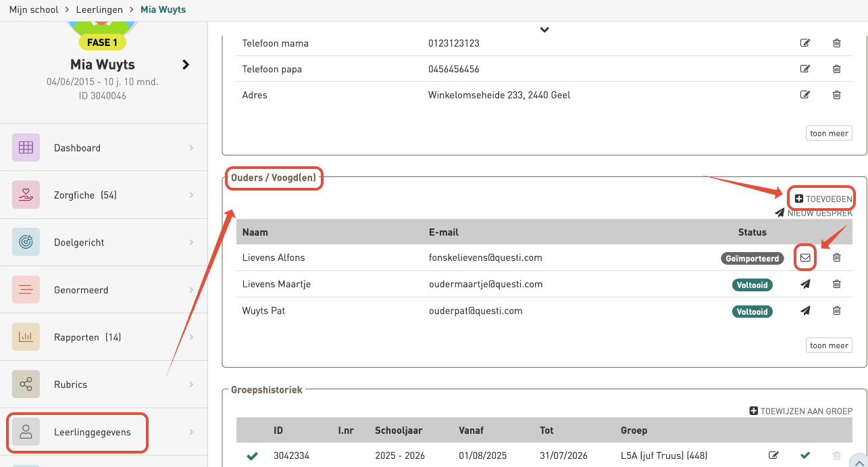Click Mijn school breadcrumb
Screen dimensions: 868x467
click(34, 9)
